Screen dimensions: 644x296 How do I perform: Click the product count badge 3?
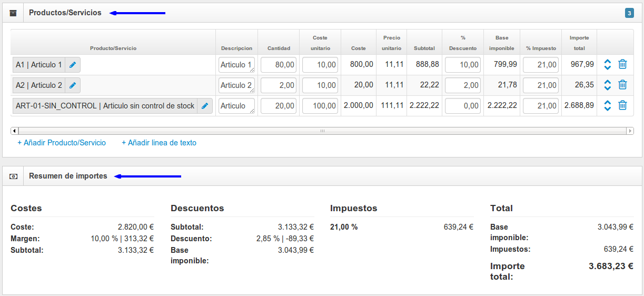coord(629,13)
